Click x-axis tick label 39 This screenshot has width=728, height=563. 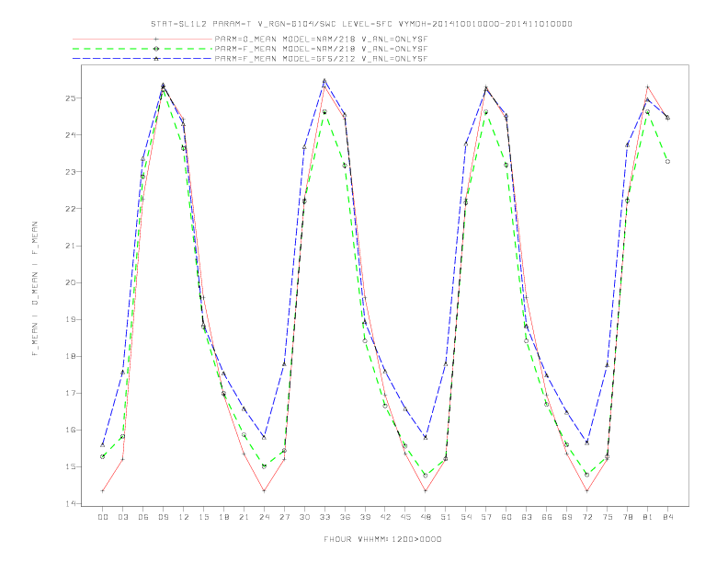tap(365, 517)
